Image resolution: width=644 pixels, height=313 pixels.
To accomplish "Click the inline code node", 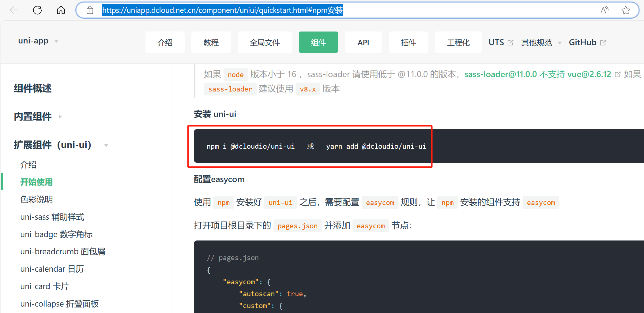I will click(235, 75).
